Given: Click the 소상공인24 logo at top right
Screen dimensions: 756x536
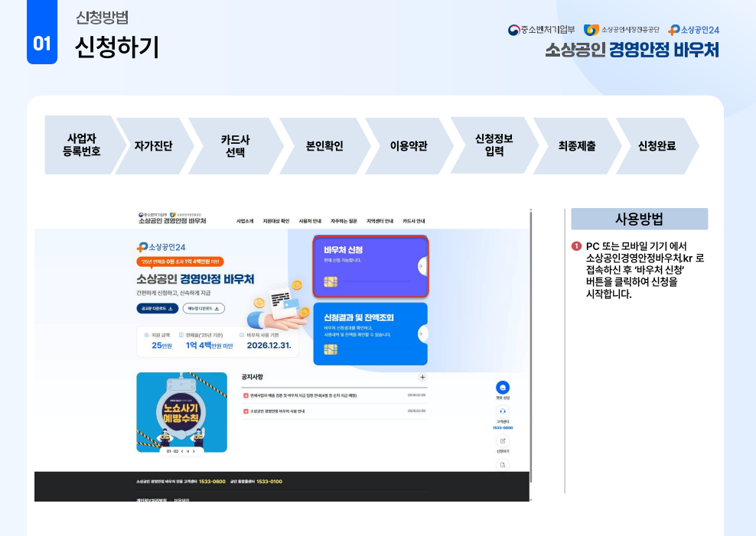Looking at the screenshot, I should point(693,30).
